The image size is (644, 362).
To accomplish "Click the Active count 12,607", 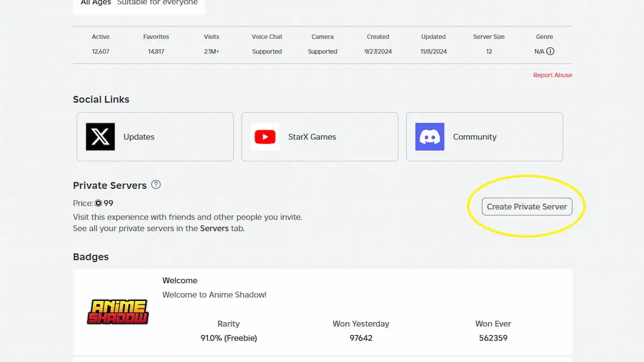I will point(101,51).
